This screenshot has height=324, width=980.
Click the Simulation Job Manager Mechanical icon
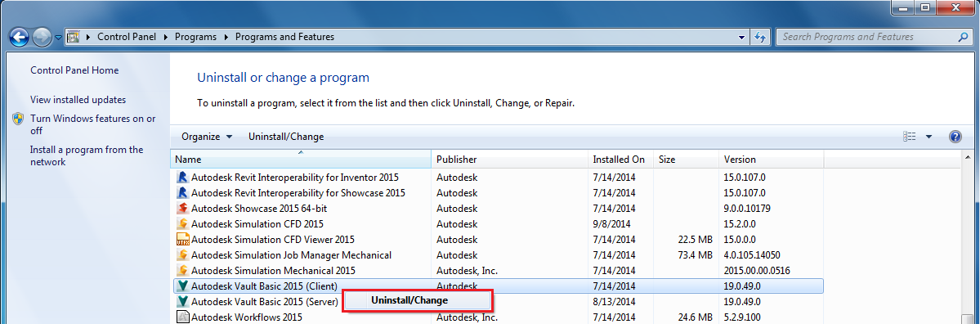point(182,255)
